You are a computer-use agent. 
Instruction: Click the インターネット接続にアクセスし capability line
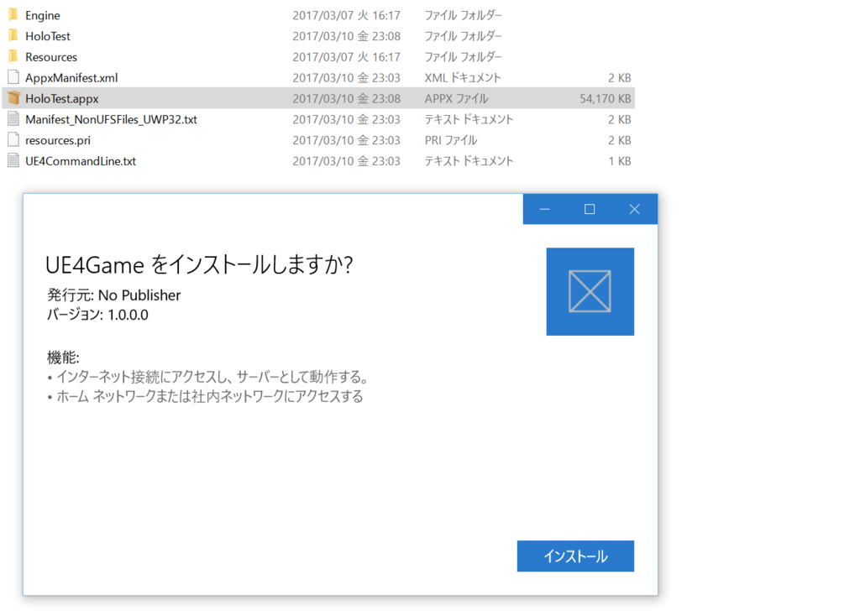[x=208, y=377]
